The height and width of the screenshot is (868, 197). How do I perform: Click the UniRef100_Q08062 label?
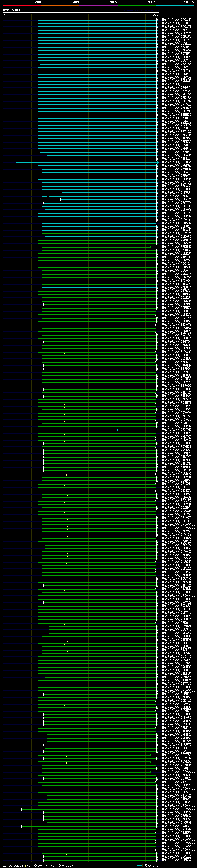point(177,50)
